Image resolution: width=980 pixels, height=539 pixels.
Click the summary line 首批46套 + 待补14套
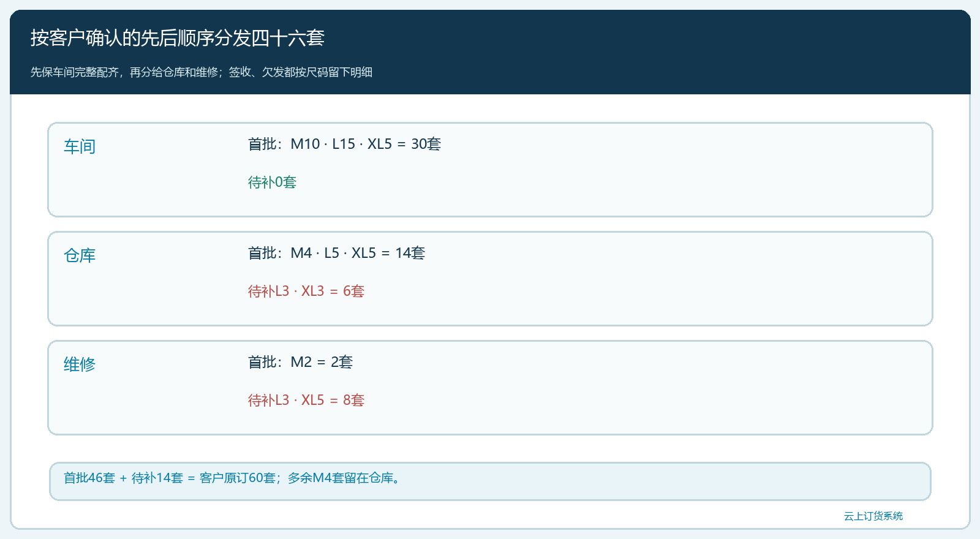pos(233,478)
